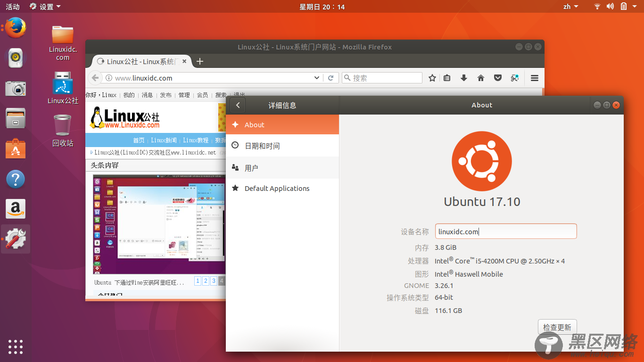The image size is (644, 362).
Task: Click the Wi-Fi icon in top bar
Action: click(597, 7)
